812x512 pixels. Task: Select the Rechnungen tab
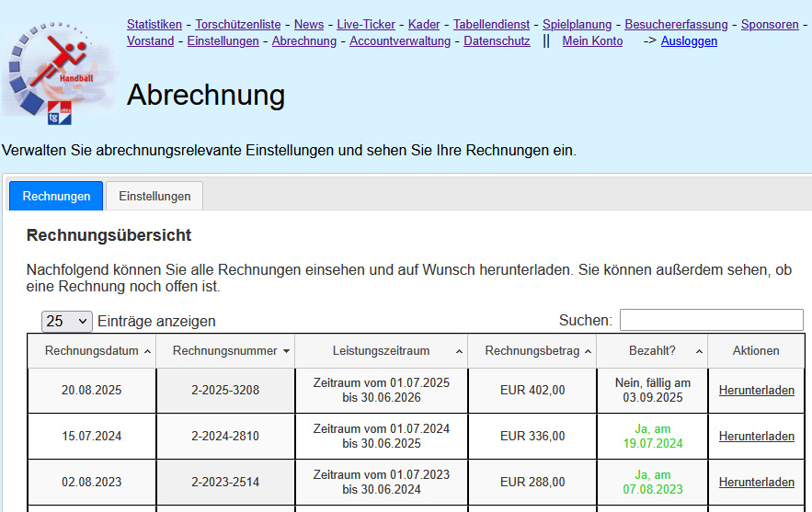click(56, 196)
